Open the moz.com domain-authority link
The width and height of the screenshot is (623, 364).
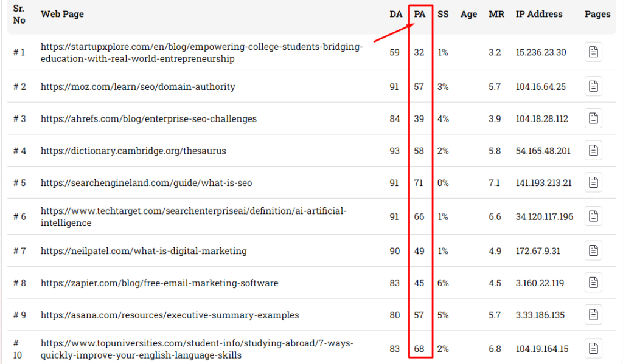[137, 87]
